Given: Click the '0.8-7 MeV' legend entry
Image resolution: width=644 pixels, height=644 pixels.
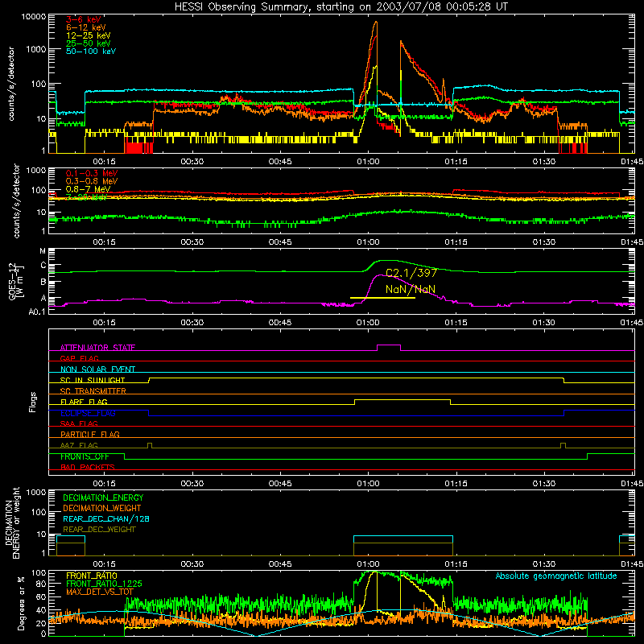Looking at the screenshot, I should click(88, 189).
